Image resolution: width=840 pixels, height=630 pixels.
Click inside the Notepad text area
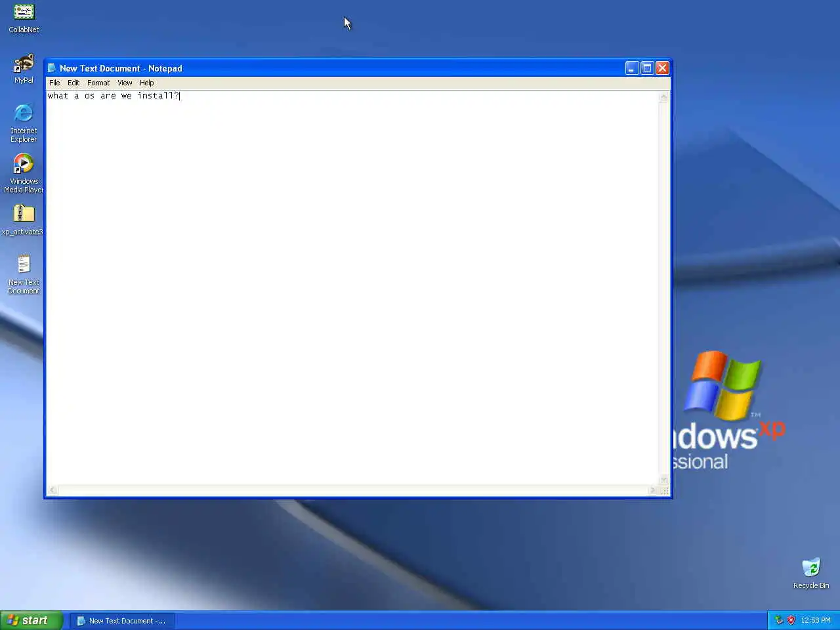pos(352,289)
